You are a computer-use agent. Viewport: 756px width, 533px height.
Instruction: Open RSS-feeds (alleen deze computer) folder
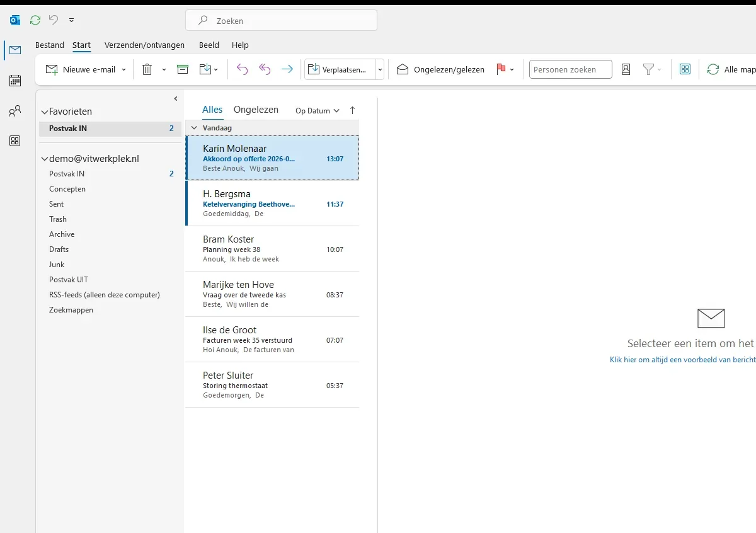[x=105, y=295]
